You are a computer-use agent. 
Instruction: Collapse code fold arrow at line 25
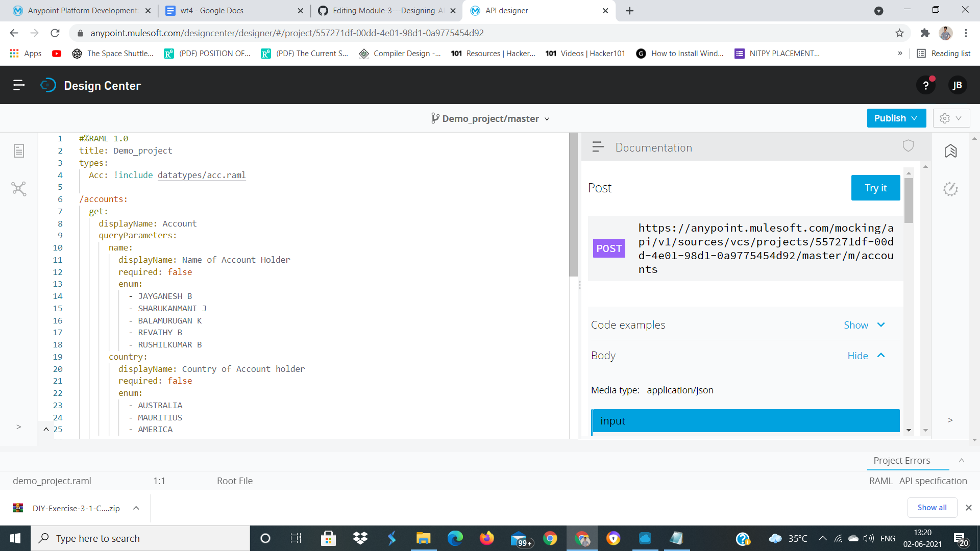pyautogui.click(x=46, y=430)
